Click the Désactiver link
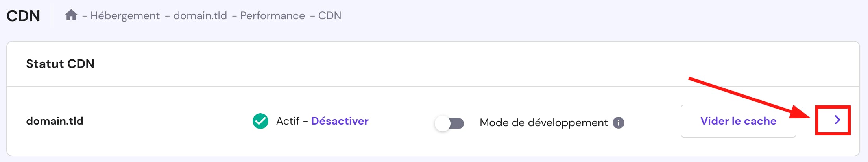868x162 pixels. point(340,121)
